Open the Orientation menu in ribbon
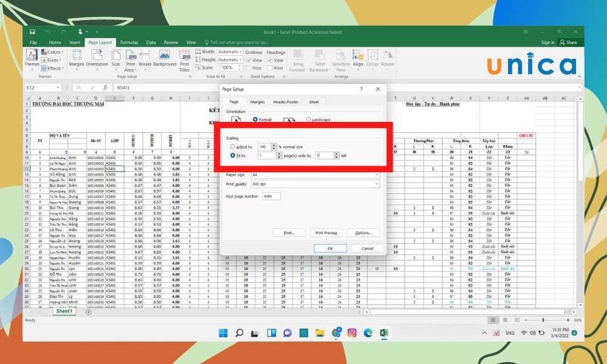 tap(97, 59)
